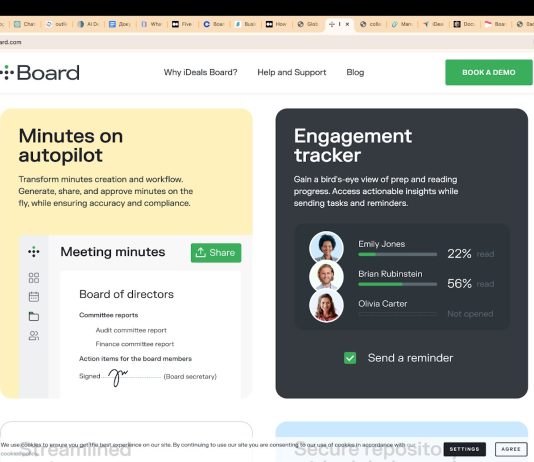This screenshot has width=534, height=462.
Task: Click Brian Rubinstein's profile photo
Action: click(326, 276)
